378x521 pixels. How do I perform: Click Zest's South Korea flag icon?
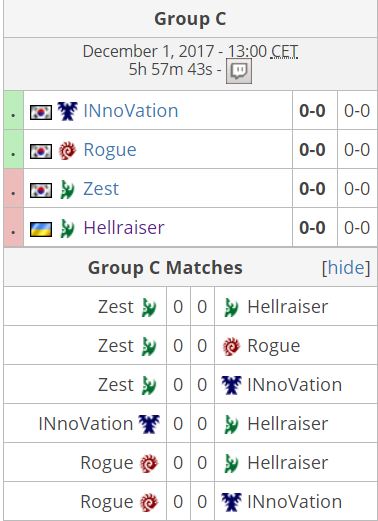pyautogui.click(x=41, y=190)
